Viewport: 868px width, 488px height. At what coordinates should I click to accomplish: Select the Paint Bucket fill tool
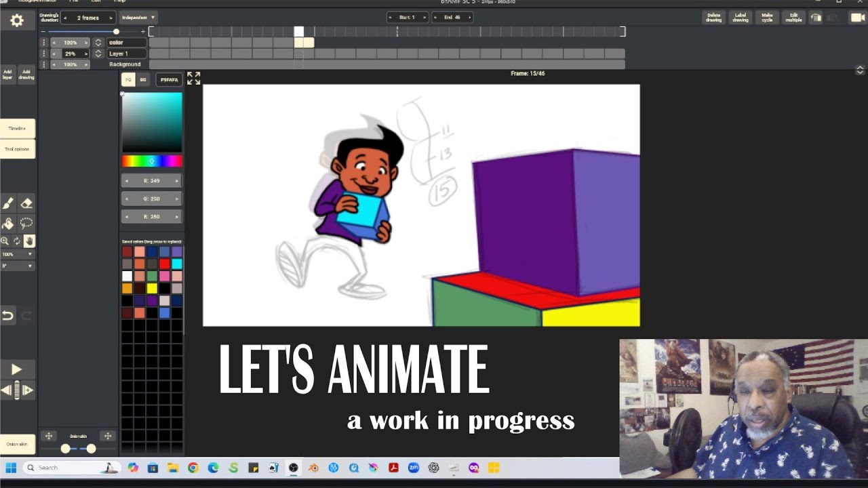(8, 224)
